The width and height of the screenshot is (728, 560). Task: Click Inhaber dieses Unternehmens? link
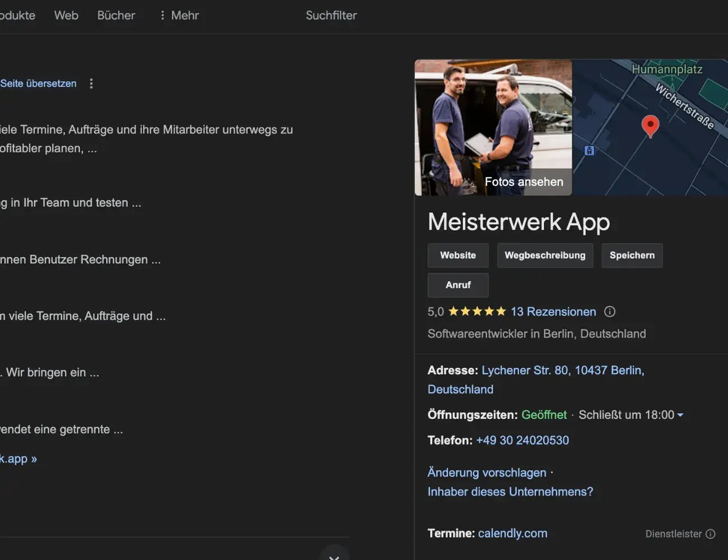coord(510,492)
